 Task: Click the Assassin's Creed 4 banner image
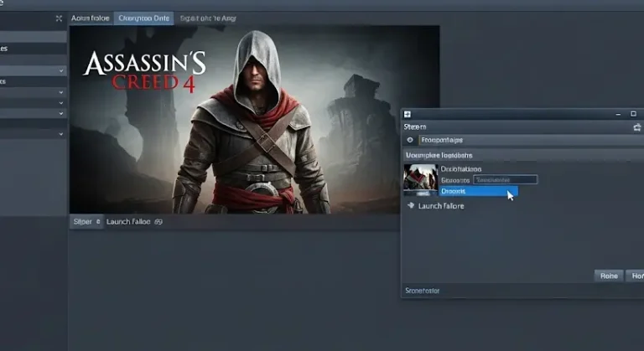254,120
